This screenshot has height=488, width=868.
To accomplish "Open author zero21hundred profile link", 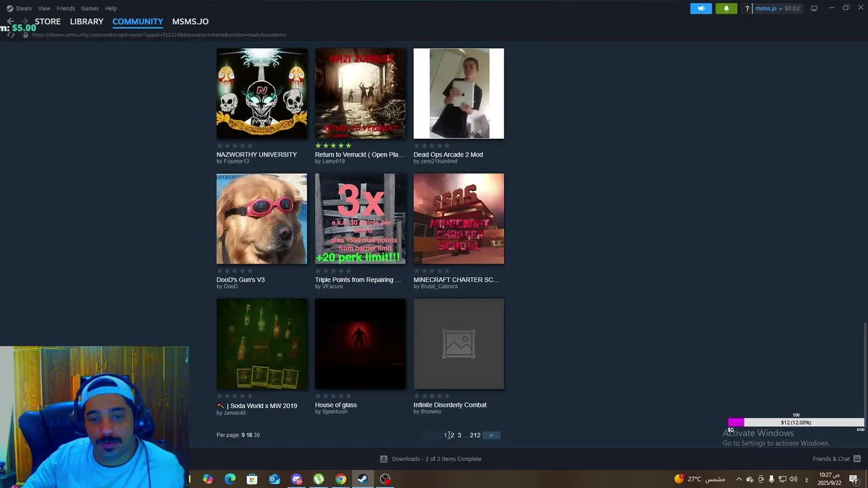I will [x=439, y=161].
